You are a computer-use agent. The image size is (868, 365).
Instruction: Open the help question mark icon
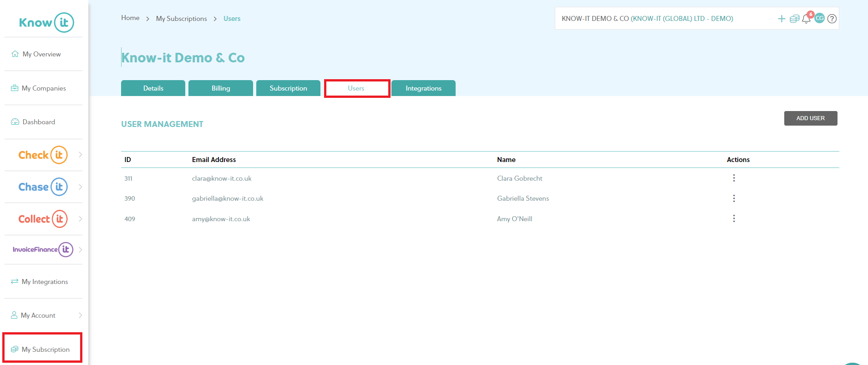832,19
